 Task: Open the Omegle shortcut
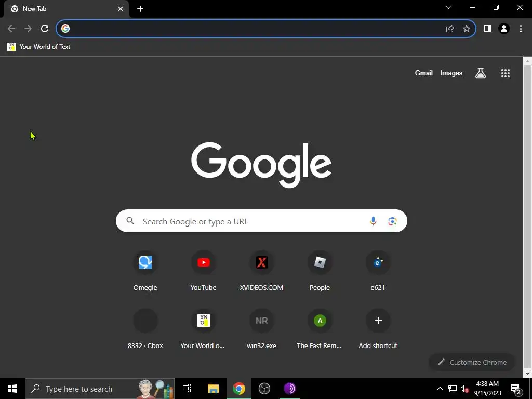[x=145, y=271]
